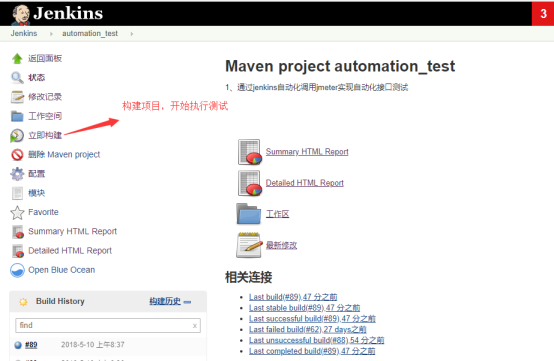Click the sidebar Summary HTML Report icon

click(17, 232)
